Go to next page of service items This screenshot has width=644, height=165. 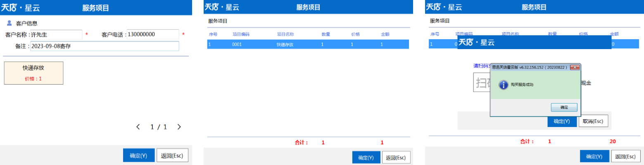[179, 127]
